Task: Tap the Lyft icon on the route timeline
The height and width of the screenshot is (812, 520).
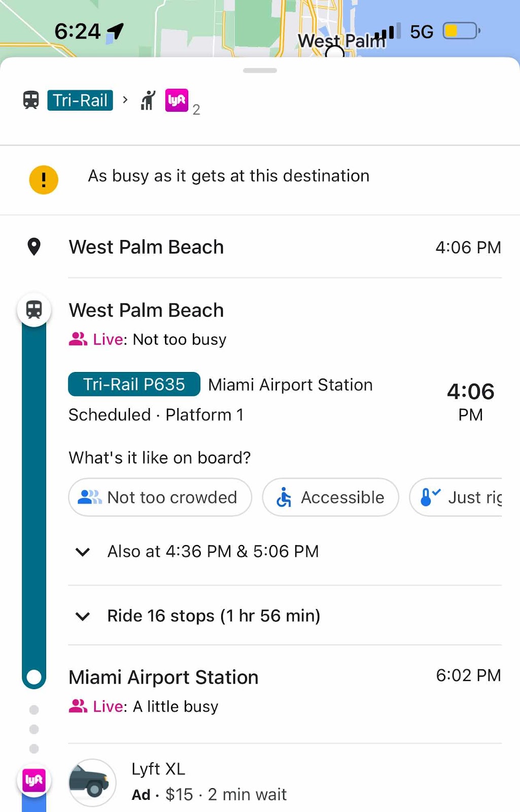Action: (34, 780)
